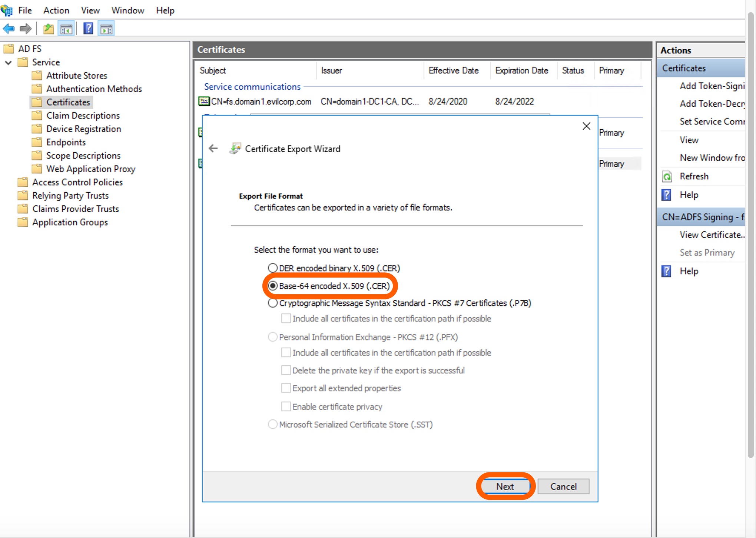Click the back arrow toolbar icon

pos(9,29)
